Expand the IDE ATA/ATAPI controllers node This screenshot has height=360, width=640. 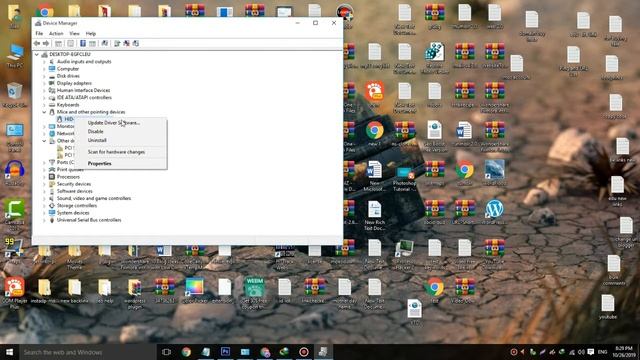(44, 98)
